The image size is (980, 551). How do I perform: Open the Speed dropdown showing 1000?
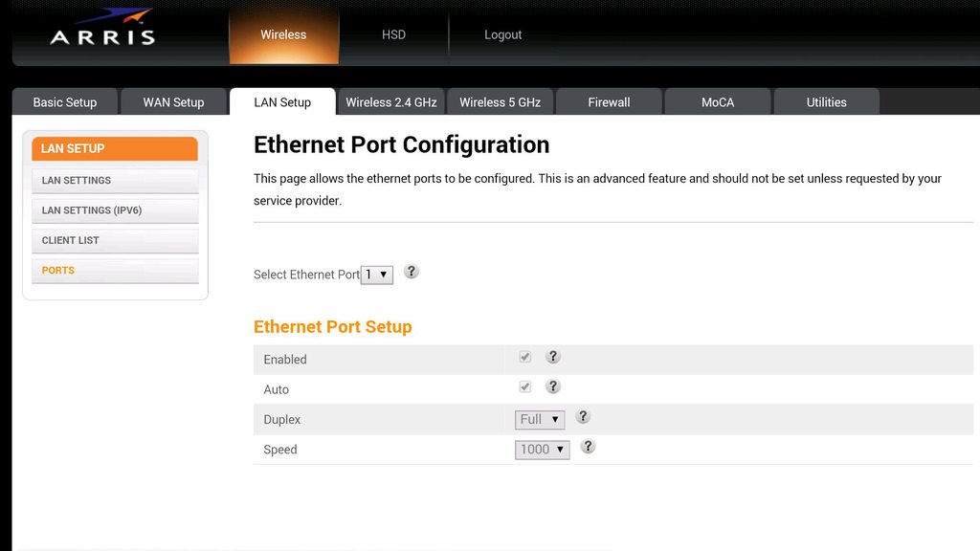coord(542,450)
